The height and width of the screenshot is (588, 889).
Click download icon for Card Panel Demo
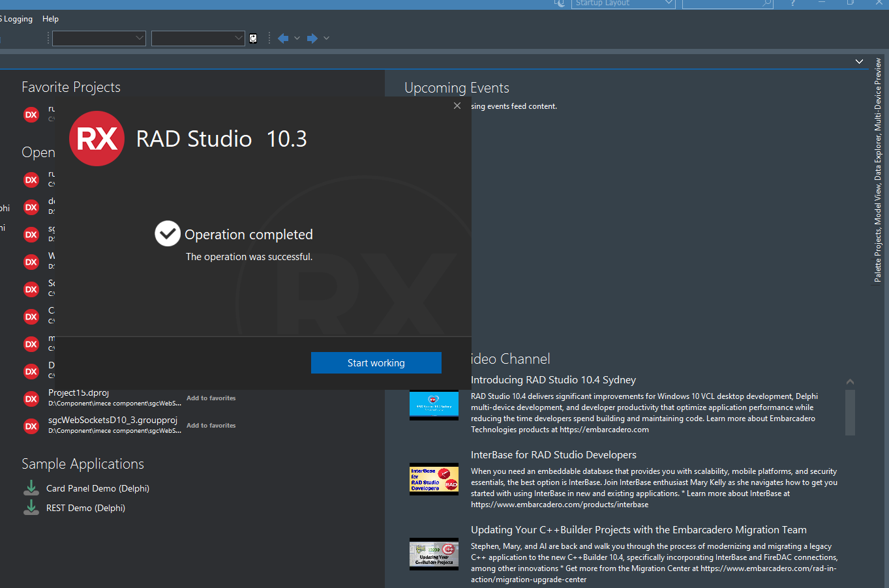[x=31, y=488]
